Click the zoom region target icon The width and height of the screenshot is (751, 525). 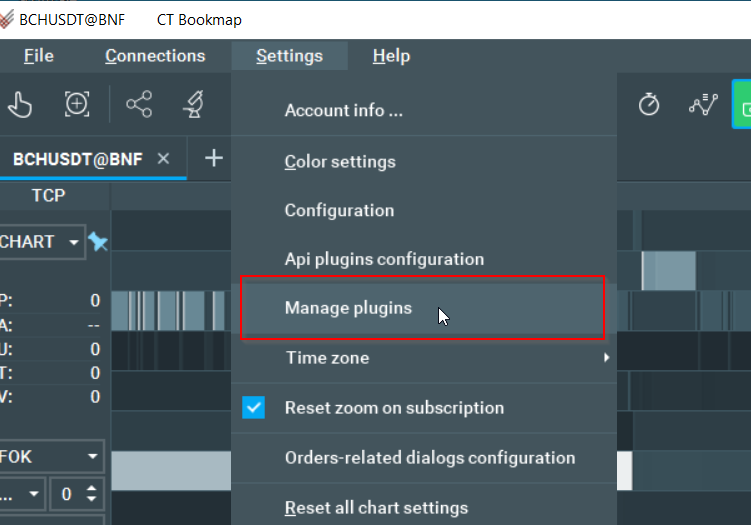coord(77,103)
